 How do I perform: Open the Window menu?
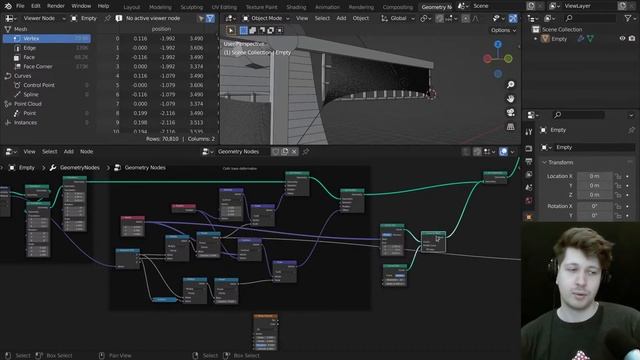[x=81, y=6]
